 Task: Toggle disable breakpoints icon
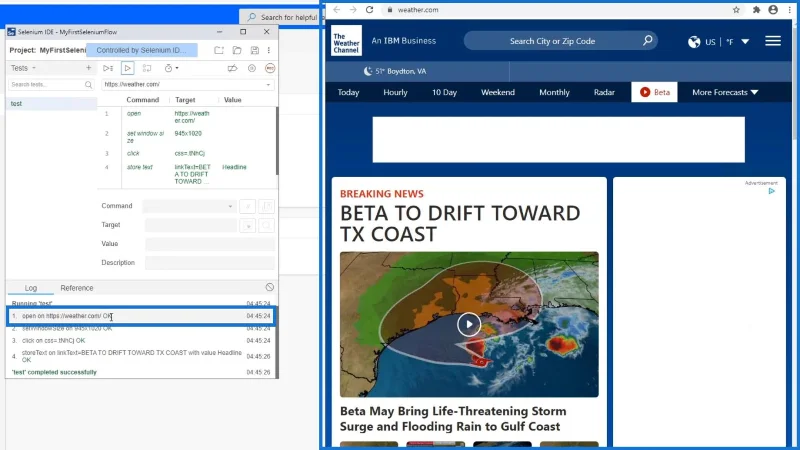(x=232, y=68)
